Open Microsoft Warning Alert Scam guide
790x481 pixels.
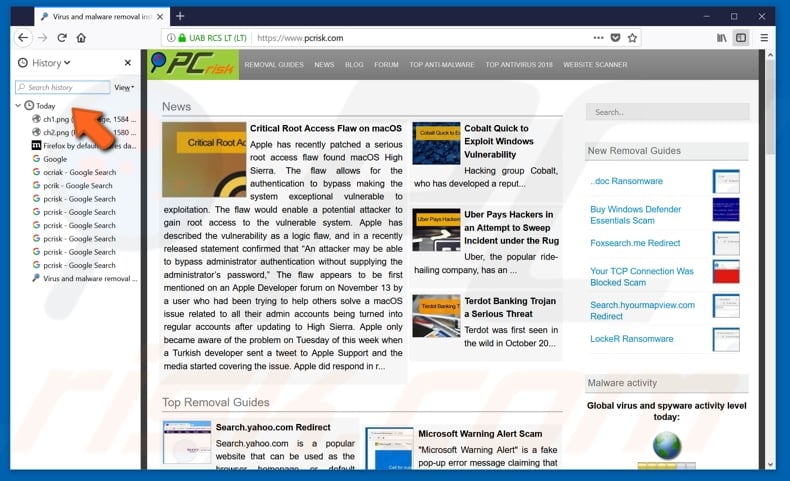click(480, 434)
